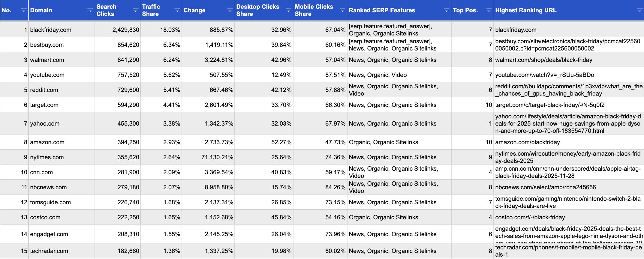The width and height of the screenshot is (644, 259).
Task: Open the Change column filter
Action: (230, 10)
